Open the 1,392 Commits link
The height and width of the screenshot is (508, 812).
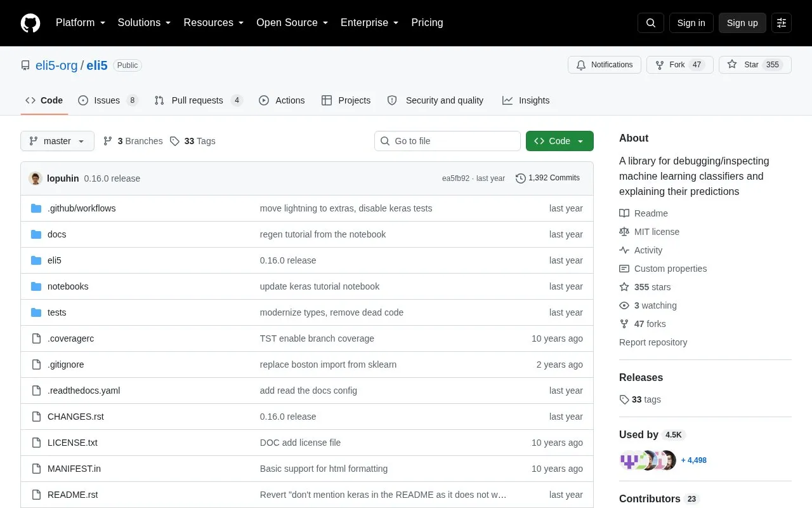point(547,178)
